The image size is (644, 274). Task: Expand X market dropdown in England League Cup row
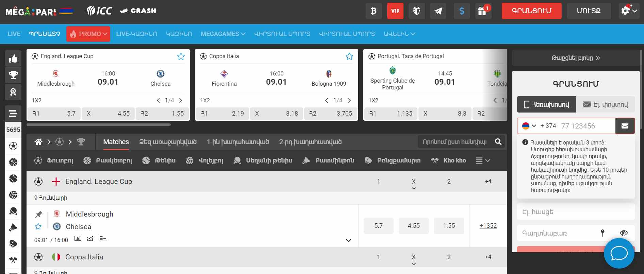click(414, 188)
